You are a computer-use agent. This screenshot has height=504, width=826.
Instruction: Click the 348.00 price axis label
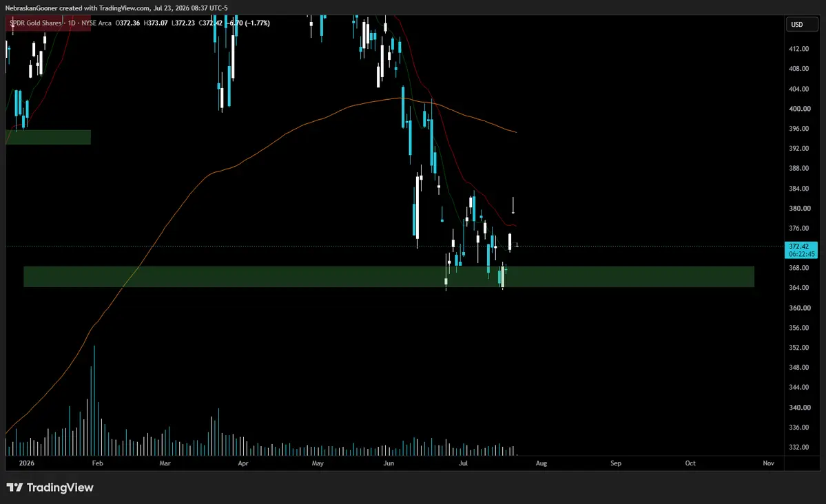tap(798, 368)
